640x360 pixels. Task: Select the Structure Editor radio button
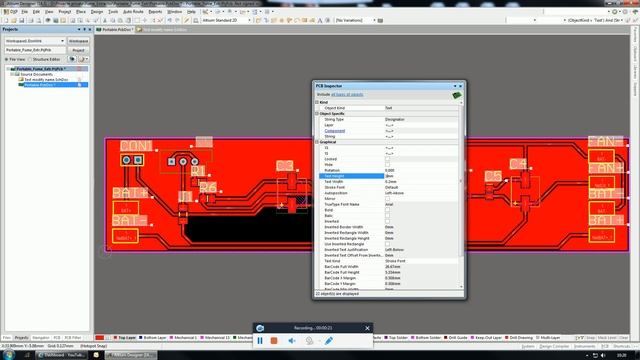[30, 60]
